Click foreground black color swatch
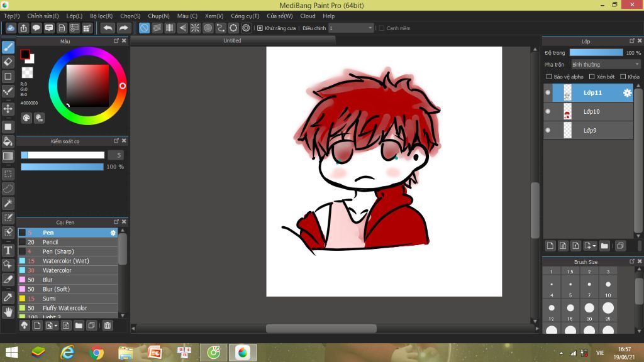This screenshot has width=644, height=362. click(25, 54)
